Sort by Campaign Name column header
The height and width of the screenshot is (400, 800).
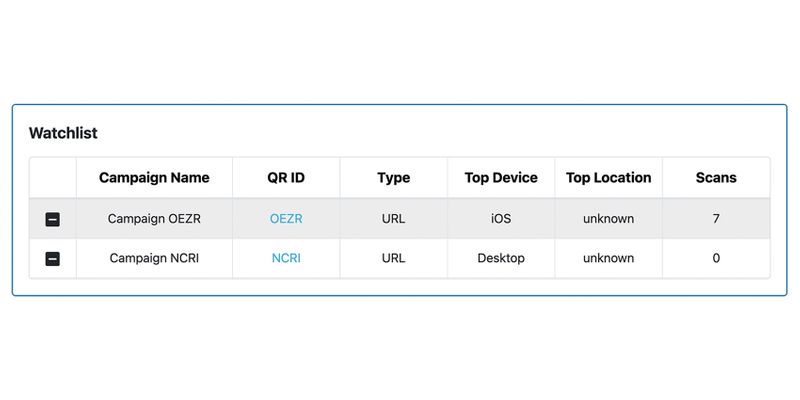[x=154, y=178]
